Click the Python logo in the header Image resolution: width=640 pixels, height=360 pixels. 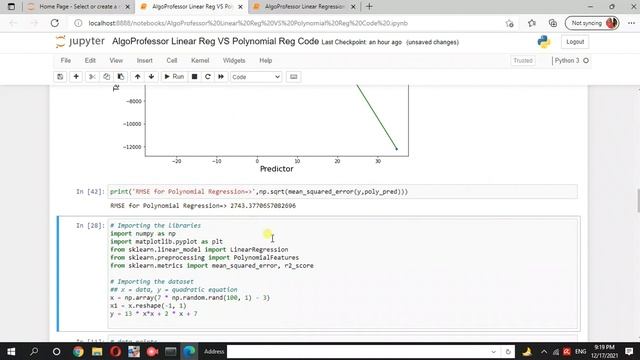544,42
